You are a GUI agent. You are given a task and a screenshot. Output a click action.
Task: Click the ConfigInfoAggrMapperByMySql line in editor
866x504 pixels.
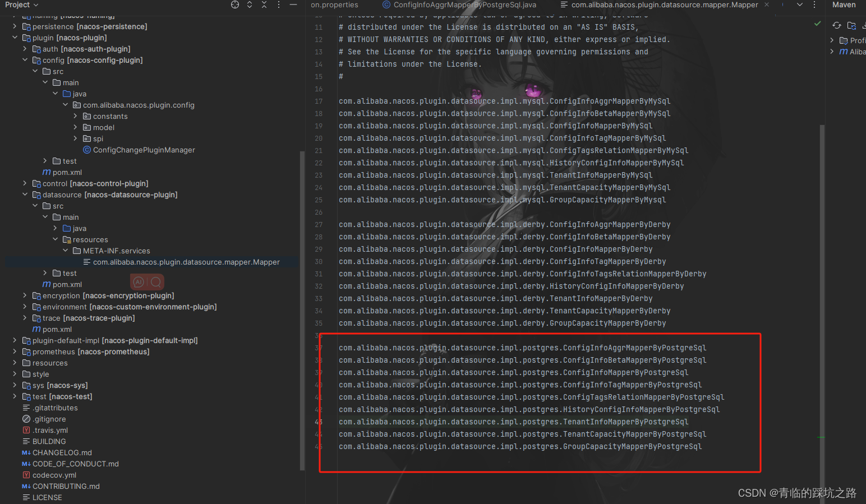pyautogui.click(x=504, y=101)
